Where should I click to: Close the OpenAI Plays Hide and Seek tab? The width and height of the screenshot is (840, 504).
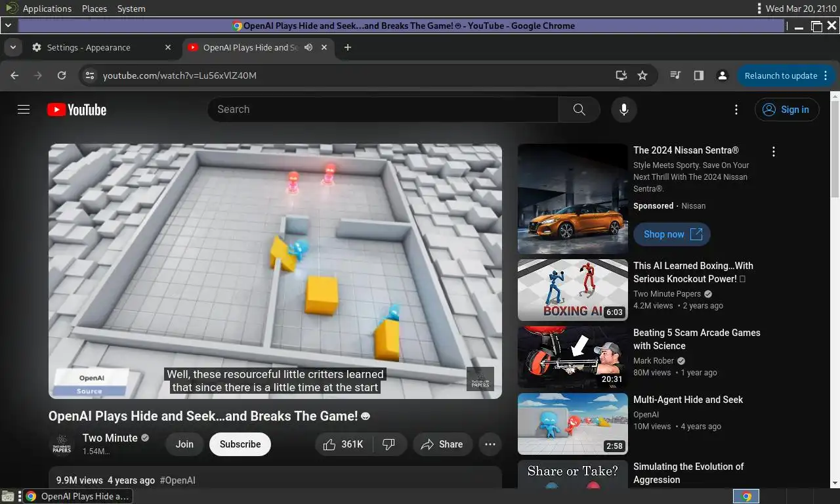tap(324, 47)
